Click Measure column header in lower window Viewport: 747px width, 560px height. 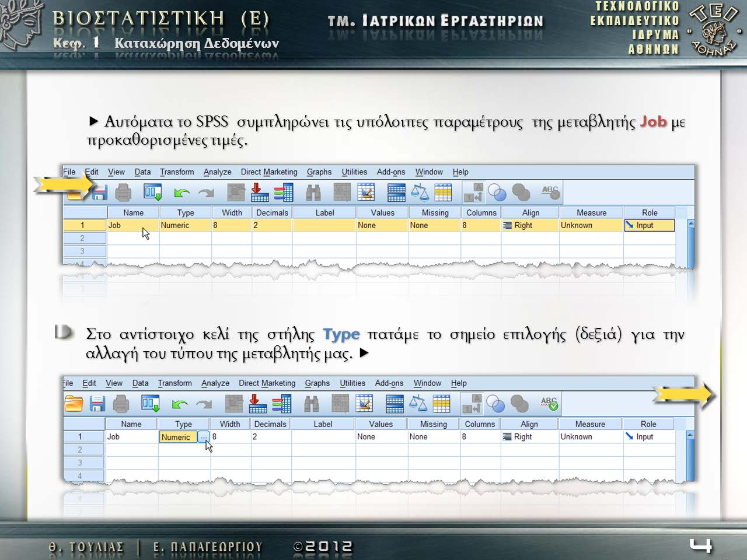click(x=590, y=424)
